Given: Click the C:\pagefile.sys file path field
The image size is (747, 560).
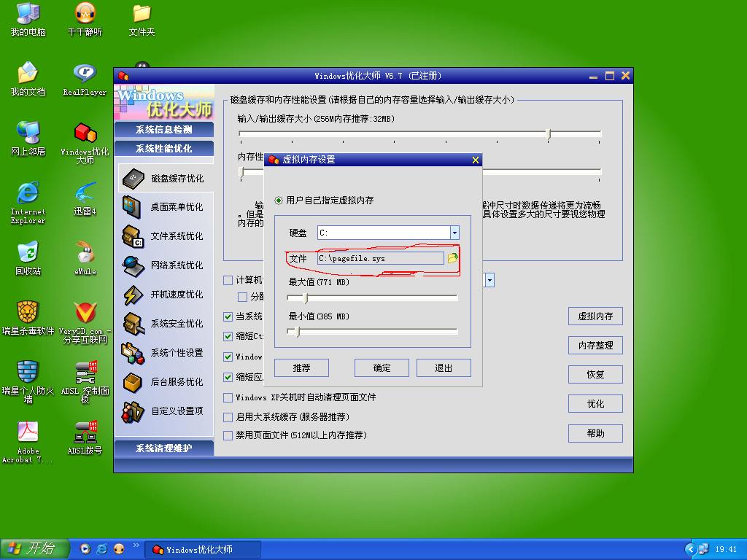Looking at the screenshot, I should point(381,258).
